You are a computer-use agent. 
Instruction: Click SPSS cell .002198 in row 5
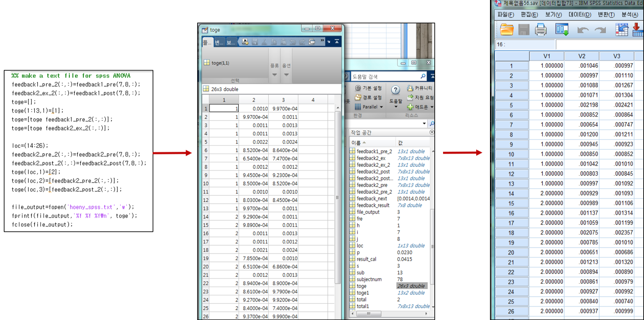582,105
